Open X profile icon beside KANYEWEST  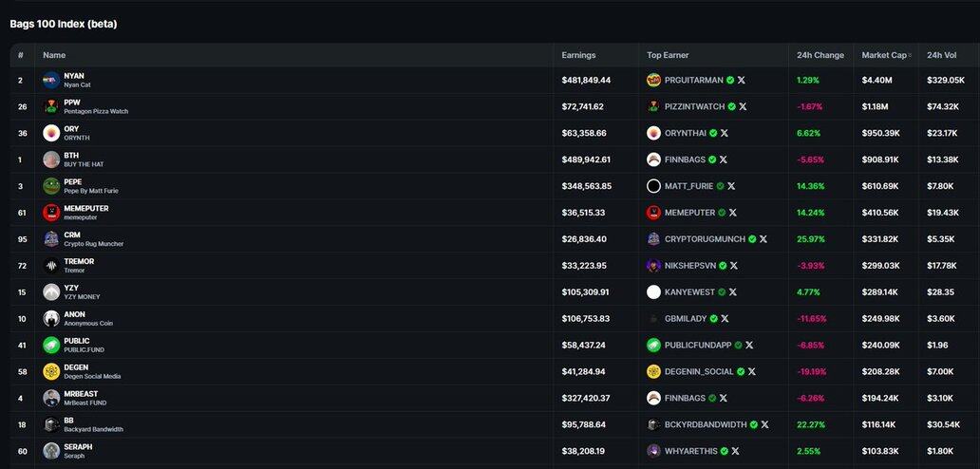[732, 292]
